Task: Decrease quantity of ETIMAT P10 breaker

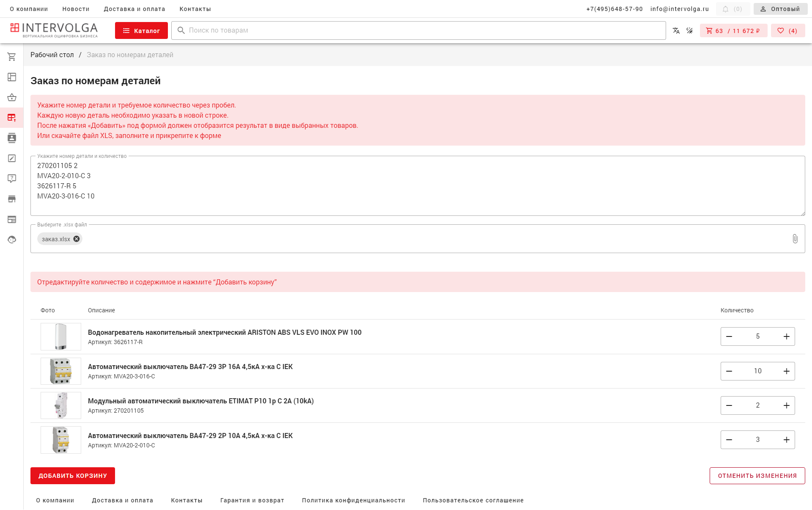Action: point(729,405)
